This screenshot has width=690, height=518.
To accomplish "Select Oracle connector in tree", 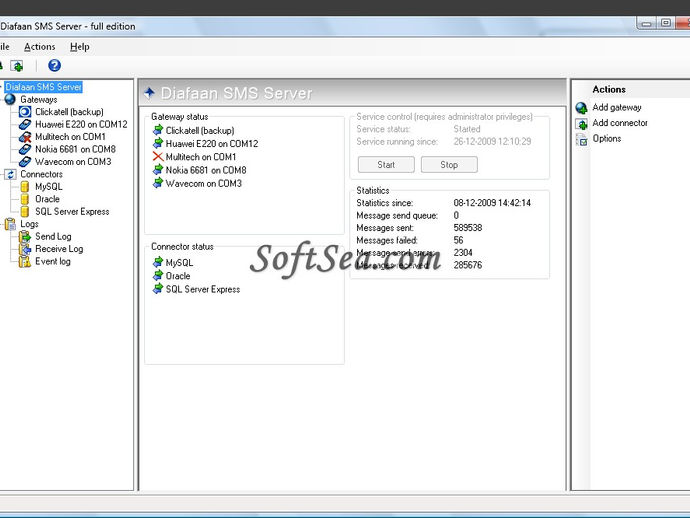I will coord(47,199).
